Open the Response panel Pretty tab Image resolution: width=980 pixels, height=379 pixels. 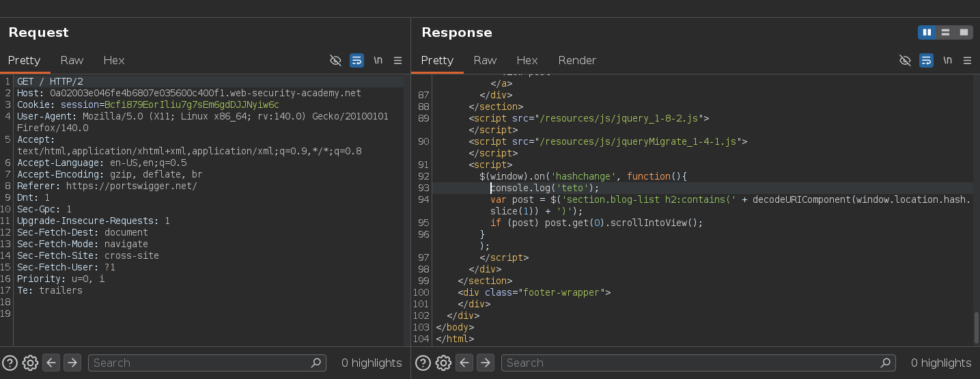click(x=437, y=60)
